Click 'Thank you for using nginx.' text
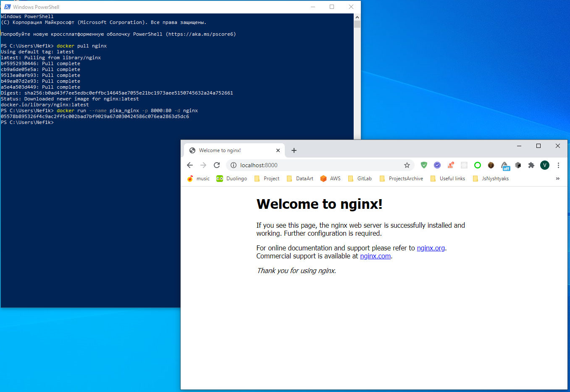Viewport: 570px width, 392px height. (x=296, y=271)
